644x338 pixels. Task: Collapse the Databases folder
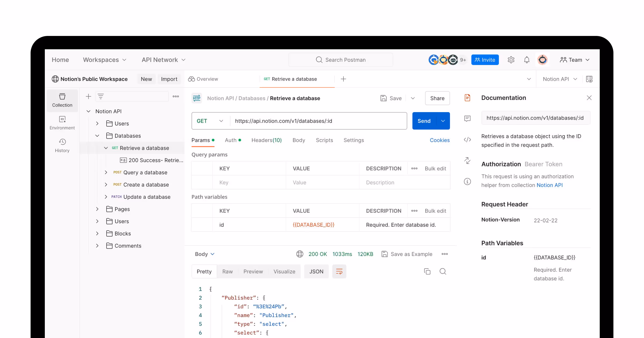pos(97,136)
